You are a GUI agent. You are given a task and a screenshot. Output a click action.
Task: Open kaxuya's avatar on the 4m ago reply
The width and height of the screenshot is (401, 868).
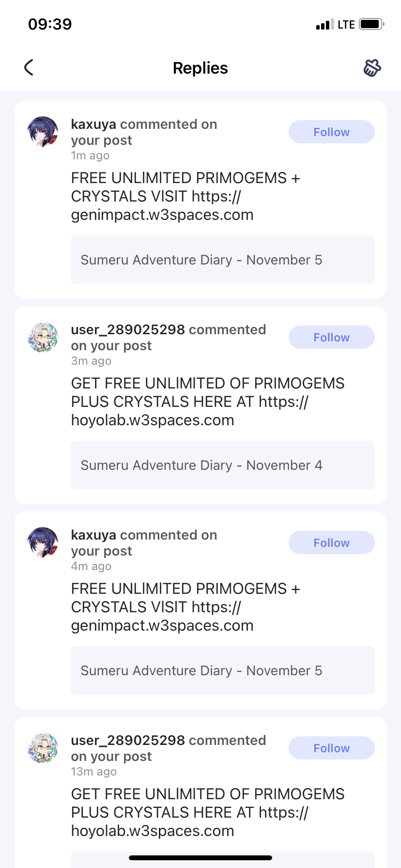pos(43,542)
